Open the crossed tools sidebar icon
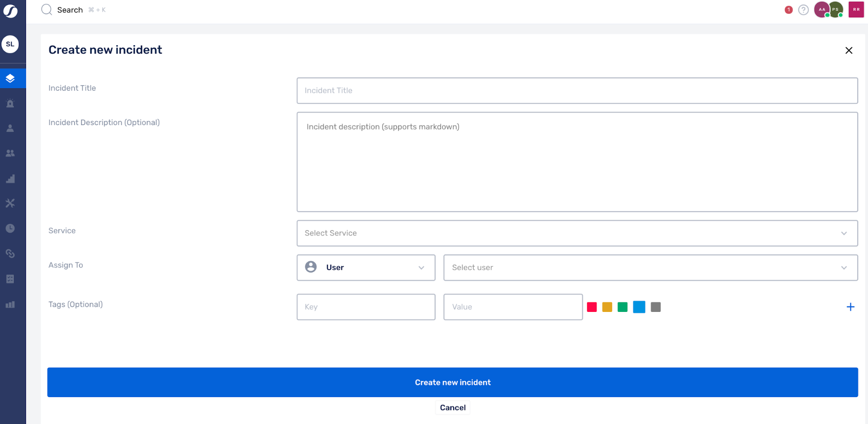This screenshot has width=868, height=424. pyautogui.click(x=10, y=203)
